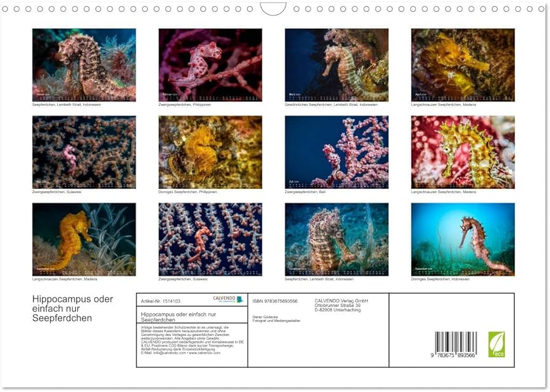This screenshot has width=550, height=392.
Task: Click 'CALVENDO Verlag GmbH' publisher name
Action: [x=341, y=301]
